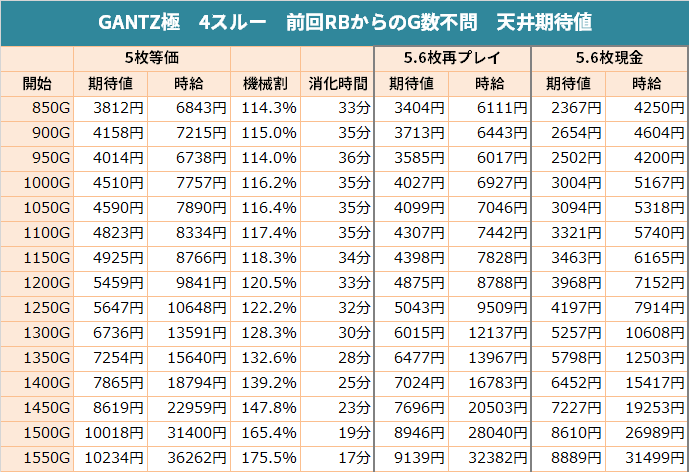Select the 950G row label
The height and width of the screenshot is (472, 689).
click(x=37, y=158)
